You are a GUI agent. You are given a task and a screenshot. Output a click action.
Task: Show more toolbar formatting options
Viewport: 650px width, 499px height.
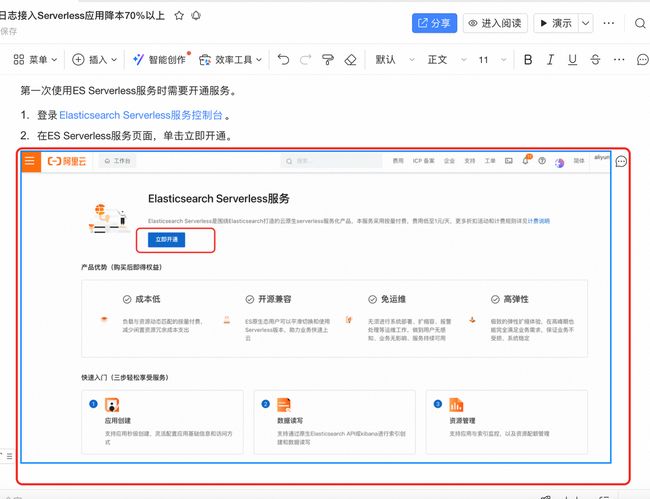click(619, 60)
